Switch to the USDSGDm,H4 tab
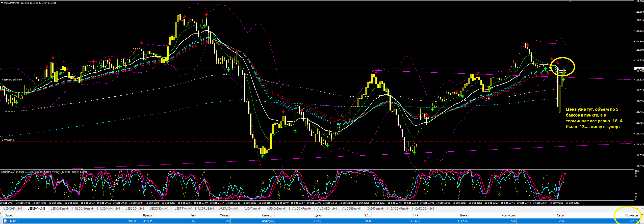Screen dimensions: 644x224 pyautogui.click(x=135, y=209)
